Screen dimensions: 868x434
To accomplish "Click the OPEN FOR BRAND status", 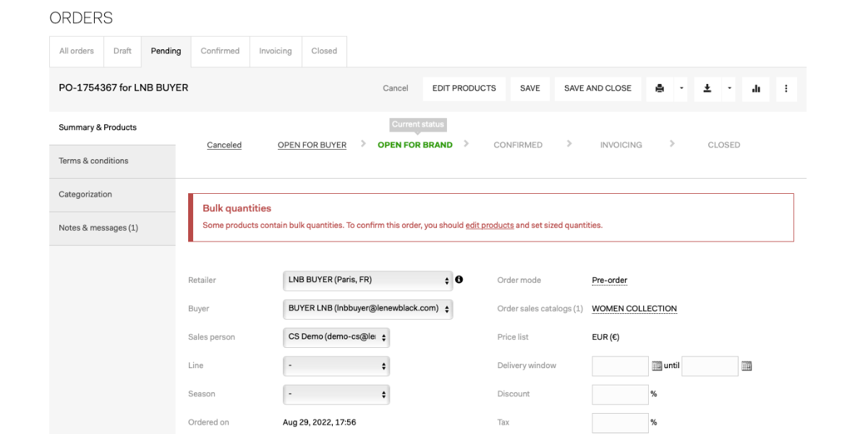I will pyautogui.click(x=415, y=145).
